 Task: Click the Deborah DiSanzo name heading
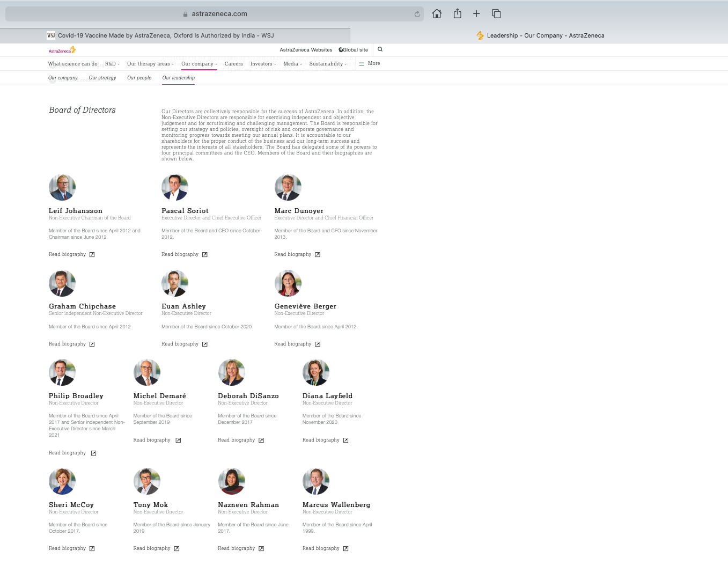pyautogui.click(x=248, y=396)
